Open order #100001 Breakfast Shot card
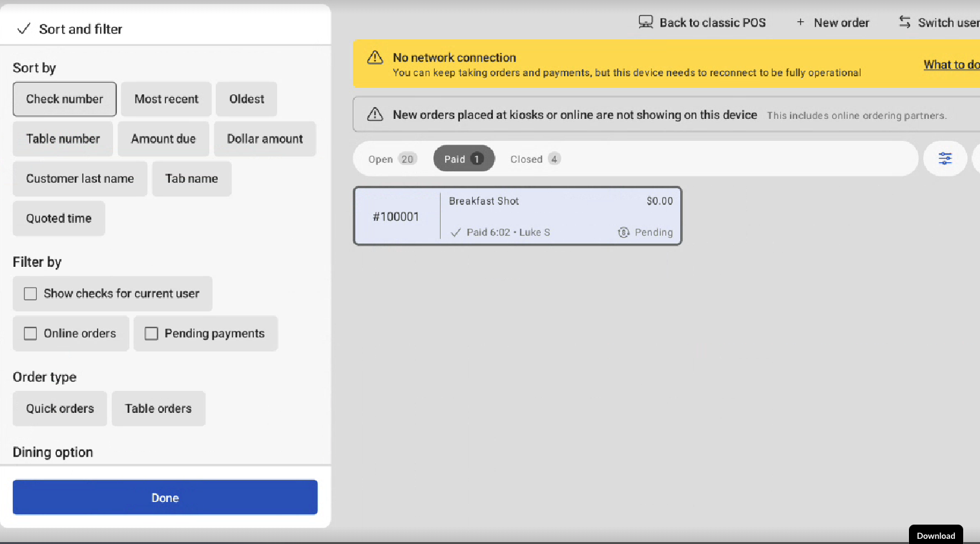 (517, 216)
